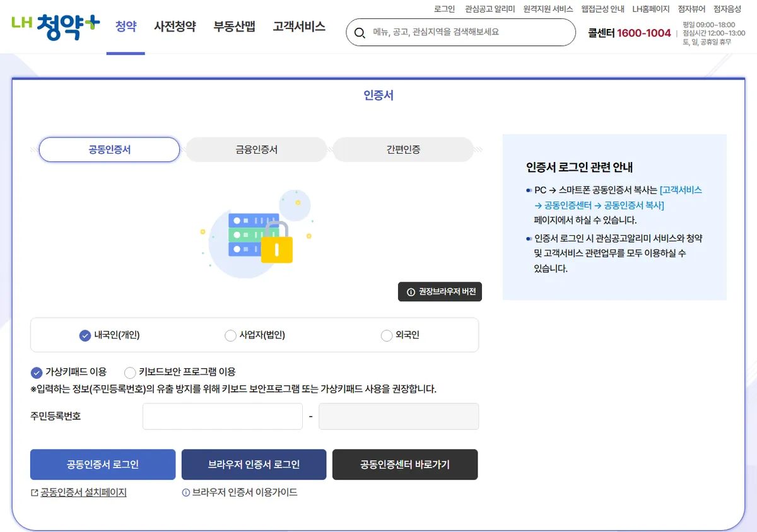The width and height of the screenshot is (757, 532).
Task: Click the first 주민등록번호 input box
Action: pyautogui.click(x=223, y=417)
